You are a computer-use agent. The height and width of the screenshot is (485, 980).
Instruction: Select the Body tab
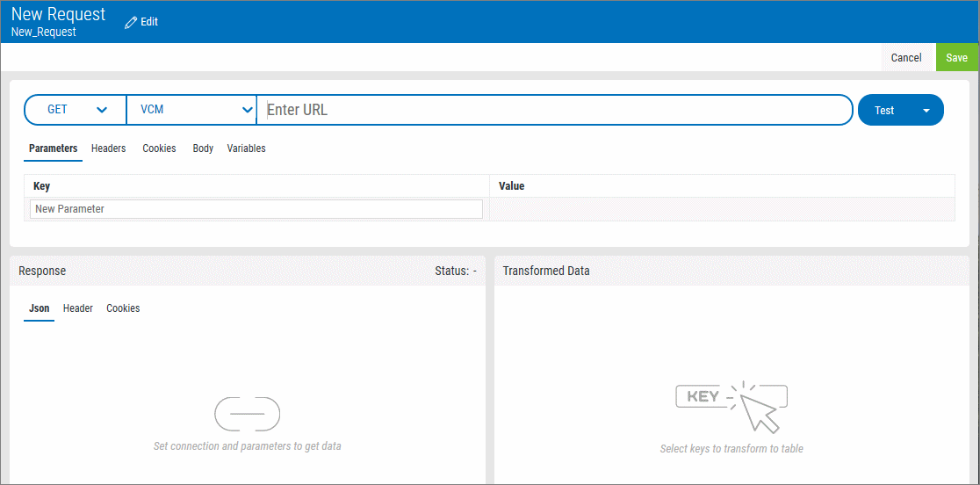click(x=203, y=148)
